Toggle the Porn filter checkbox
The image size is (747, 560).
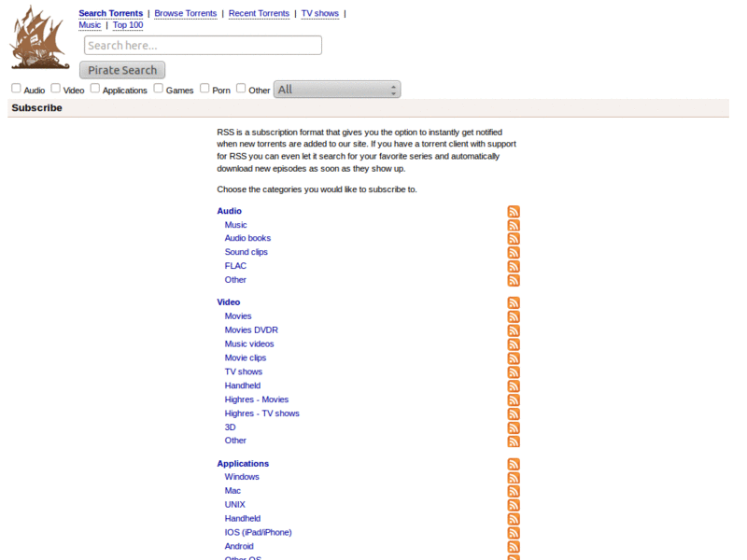pyautogui.click(x=204, y=88)
